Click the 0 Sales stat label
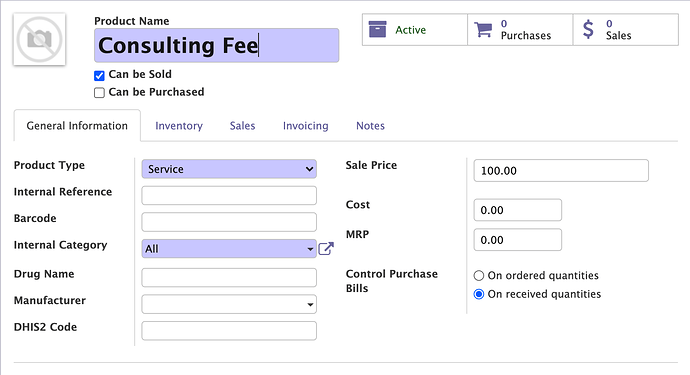The height and width of the screenshot is (375, 690). [x=618, y=30]
